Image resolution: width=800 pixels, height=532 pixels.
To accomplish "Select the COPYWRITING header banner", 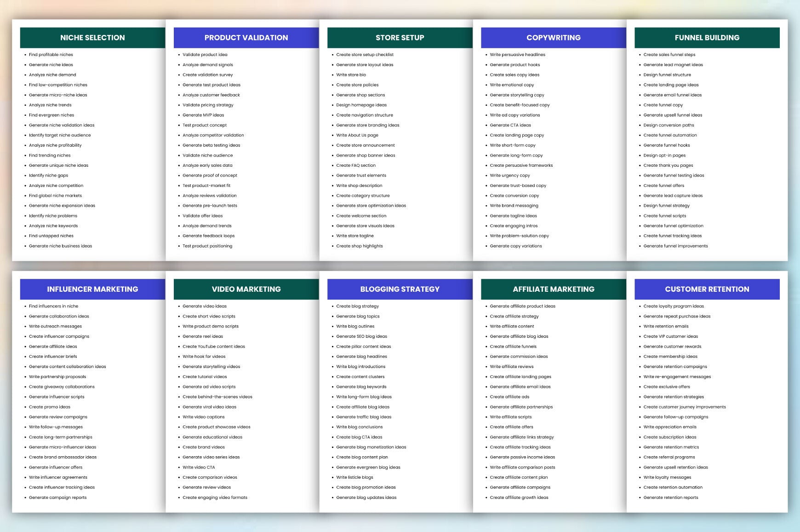I will click(x=554, y=38).
